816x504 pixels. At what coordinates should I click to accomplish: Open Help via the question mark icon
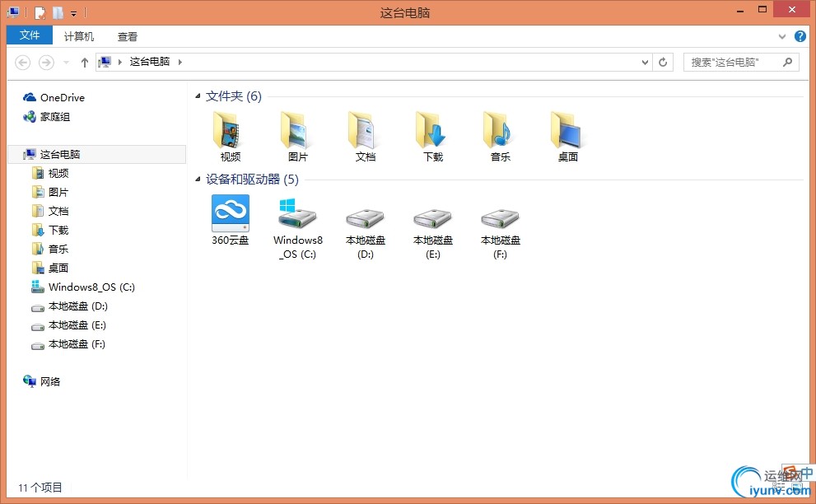coord(800,36)
